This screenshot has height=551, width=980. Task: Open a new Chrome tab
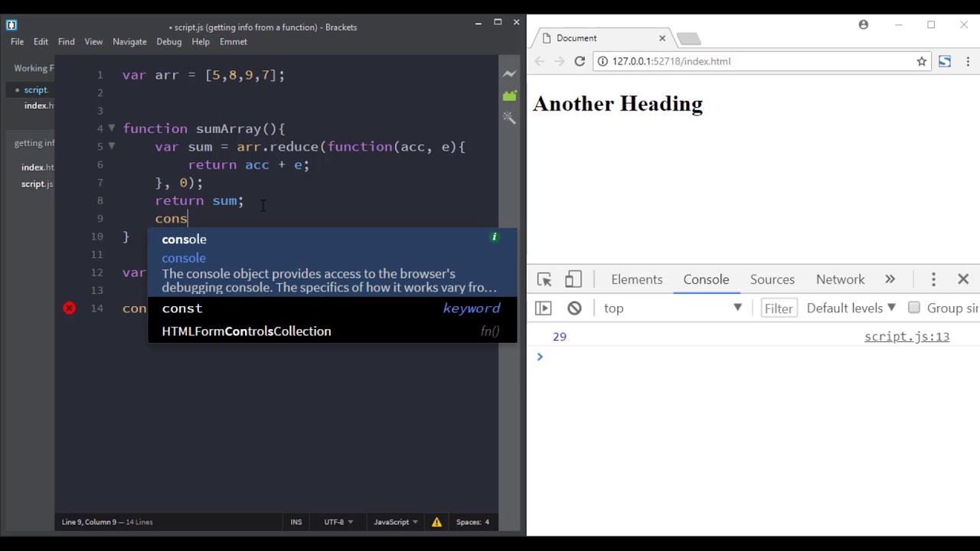pos(688,38)
